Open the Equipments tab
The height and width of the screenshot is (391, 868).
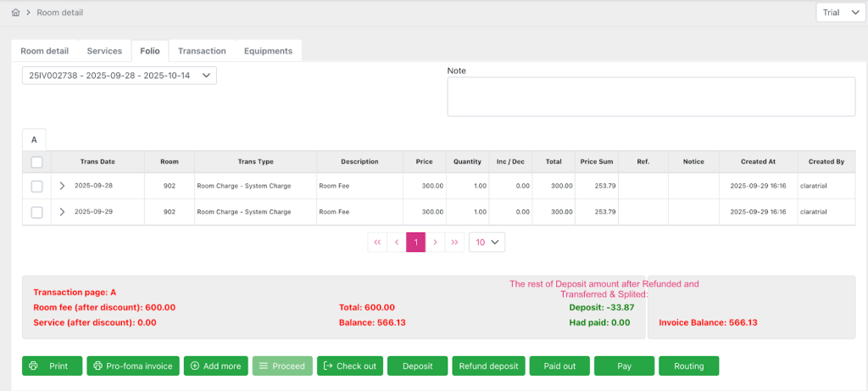click(x=268, y=51)
